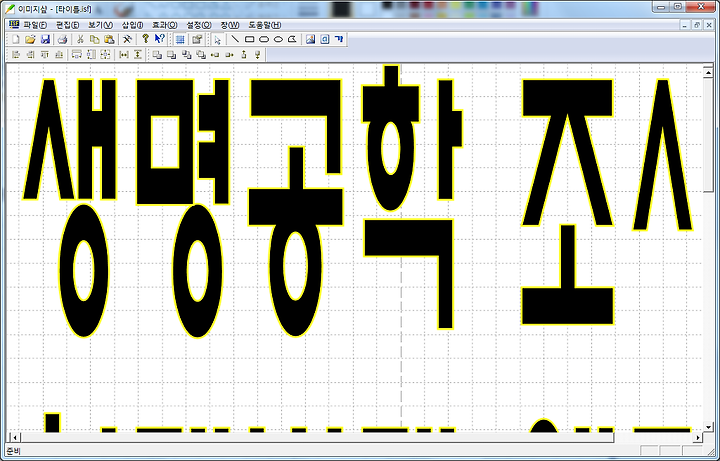Open the 파일(F) menu

pos(35,25)
